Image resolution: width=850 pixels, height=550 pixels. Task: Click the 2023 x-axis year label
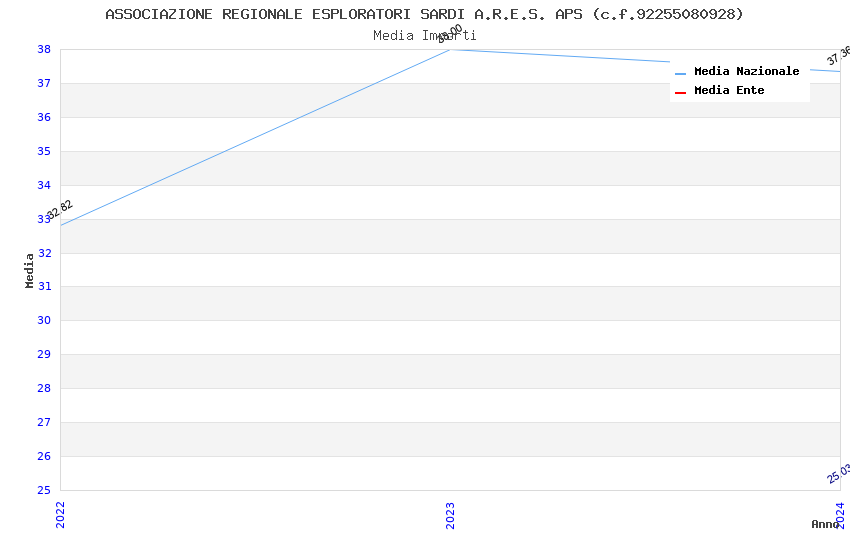coord(450,515)
